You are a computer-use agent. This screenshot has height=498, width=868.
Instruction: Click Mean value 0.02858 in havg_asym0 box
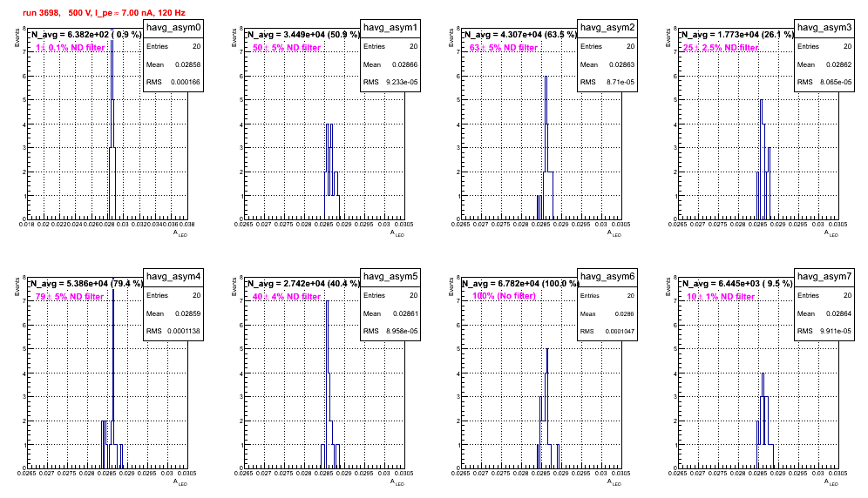click(187, 64)
